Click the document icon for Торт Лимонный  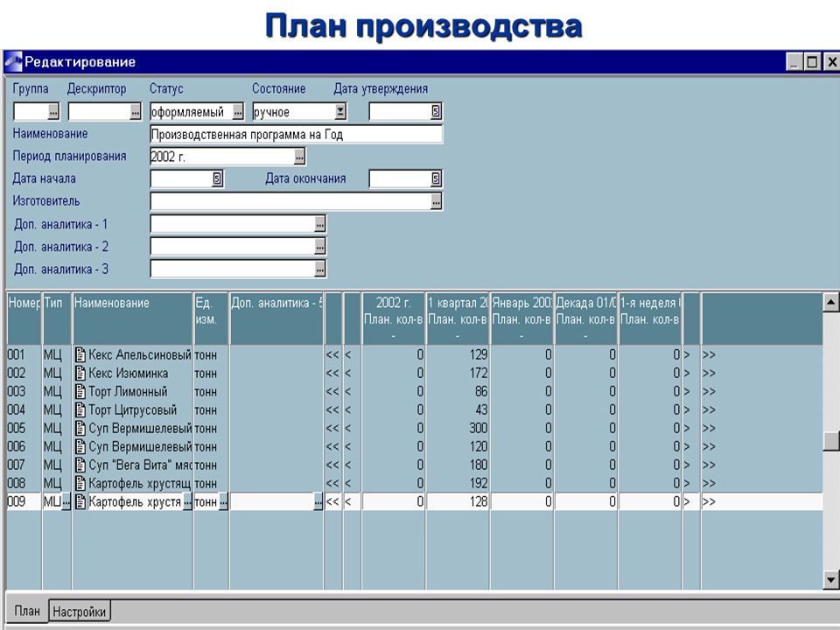coord(80,392)
